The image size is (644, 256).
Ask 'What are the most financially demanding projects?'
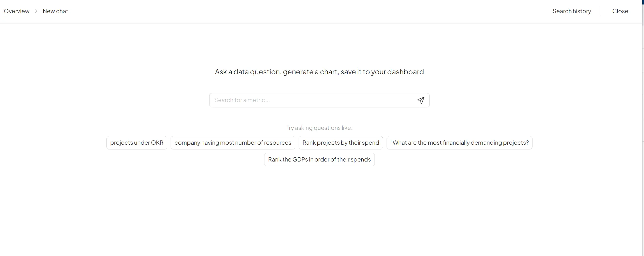tap(459, 143)
